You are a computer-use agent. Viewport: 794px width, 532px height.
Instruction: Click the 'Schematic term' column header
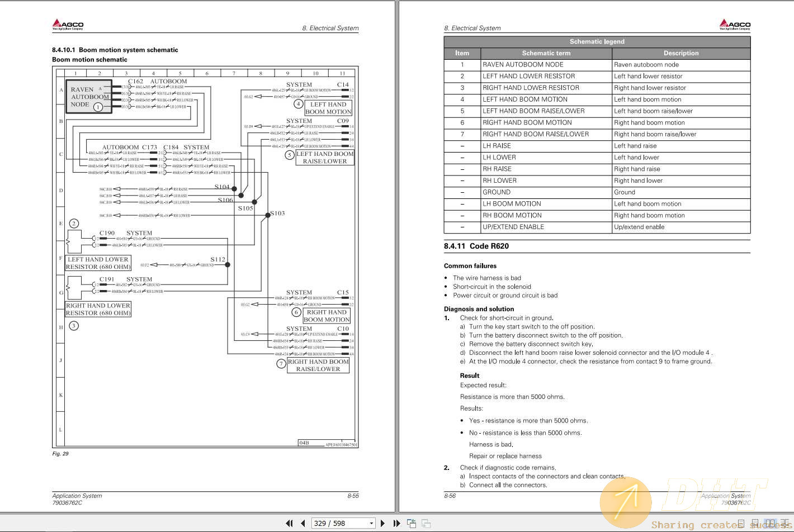tap(546, 53)
